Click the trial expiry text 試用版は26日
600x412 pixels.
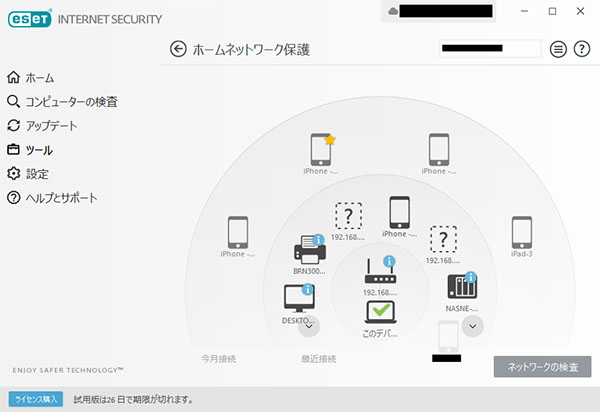pos(134,400)
